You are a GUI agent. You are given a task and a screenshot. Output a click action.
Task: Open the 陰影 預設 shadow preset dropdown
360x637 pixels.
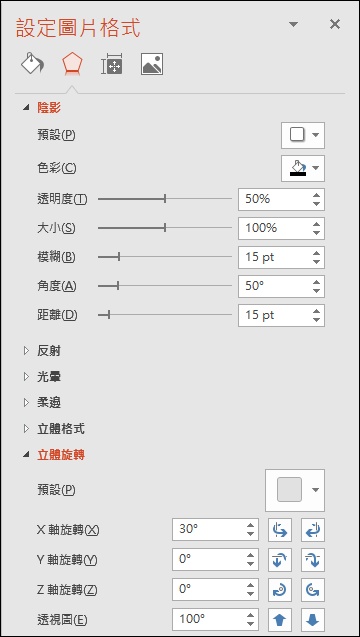click(303, 135)
